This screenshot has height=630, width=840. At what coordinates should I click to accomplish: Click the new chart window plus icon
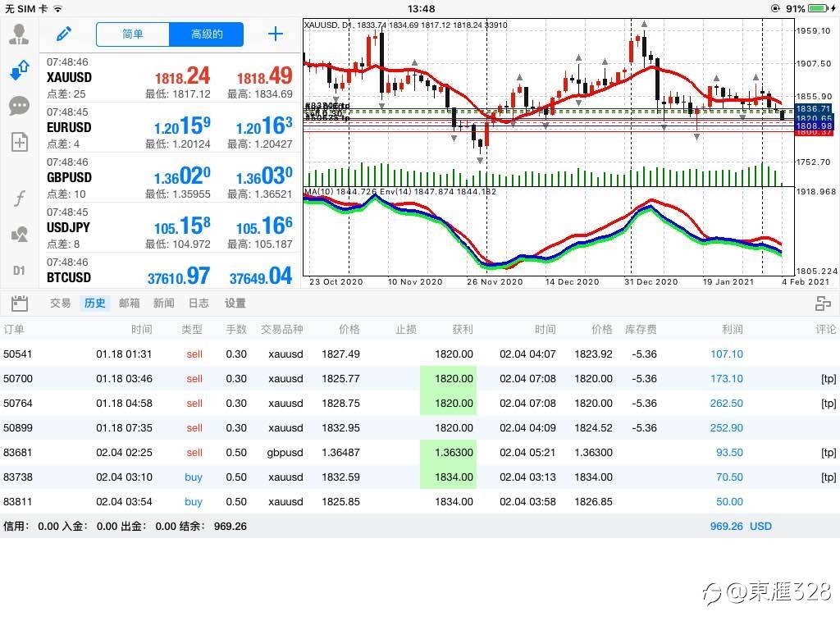[19, 142]
